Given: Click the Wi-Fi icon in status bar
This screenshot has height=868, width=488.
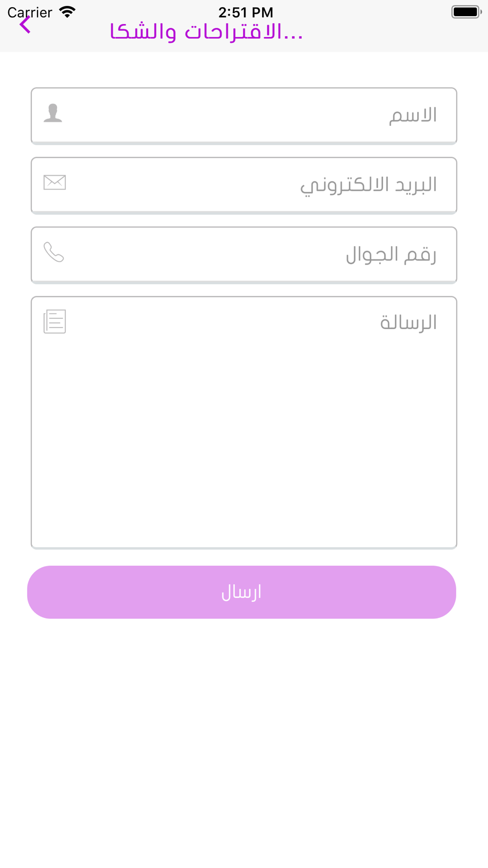Looking at the screenshot, I should [x=67, y=12].
